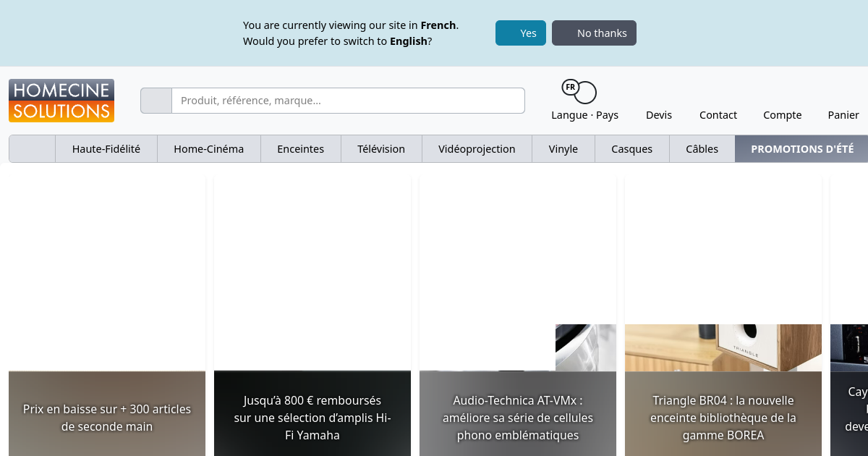
Task: View the Promotions d'été offers
Action: pos(801,149)
